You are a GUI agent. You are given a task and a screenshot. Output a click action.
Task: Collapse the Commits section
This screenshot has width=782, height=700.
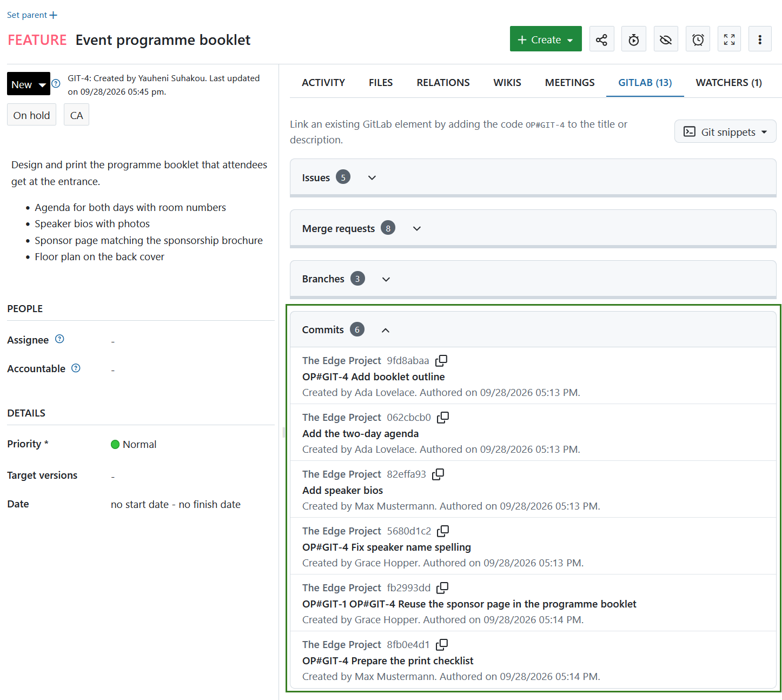(385, 330)
